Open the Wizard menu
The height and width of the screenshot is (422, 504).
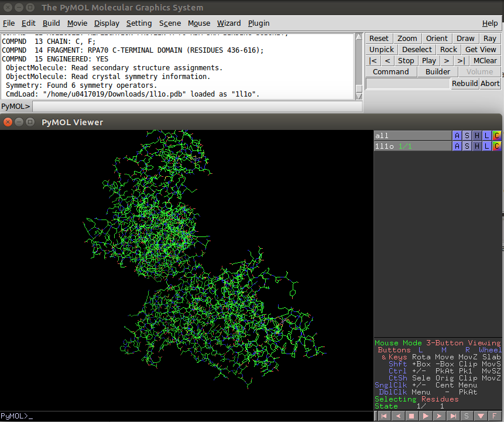pyautogui.click(x=229, y=23)
